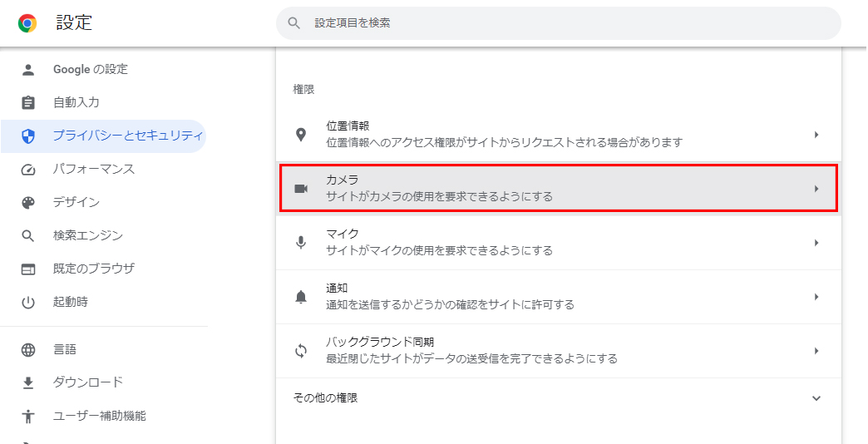The height and width of the screenshot is (444, 868).
Task: Open the バックグラウンド同期 permission row
Action: click(x=559, y=351)
